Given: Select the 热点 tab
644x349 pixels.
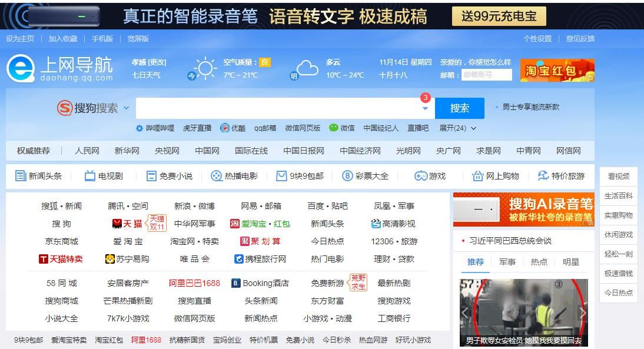Looking at the screenshot, I should click(x=539, y=262).
